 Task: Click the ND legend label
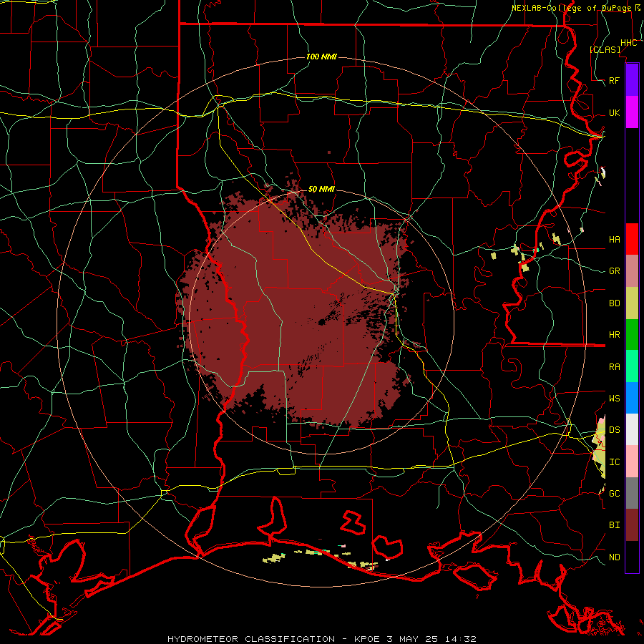tap(615, 557)
